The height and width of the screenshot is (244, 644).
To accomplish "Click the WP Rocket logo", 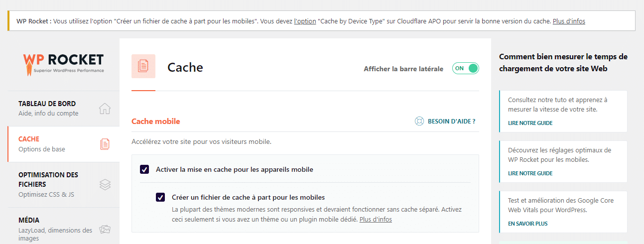I will point(63,64).
